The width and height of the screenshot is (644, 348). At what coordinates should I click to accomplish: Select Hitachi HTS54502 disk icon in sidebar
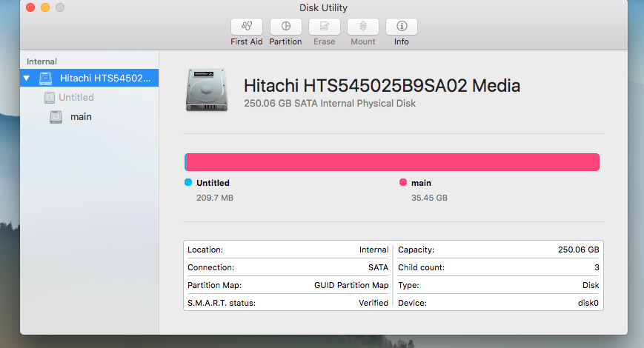pyautogui.click(x=46, y=78)
